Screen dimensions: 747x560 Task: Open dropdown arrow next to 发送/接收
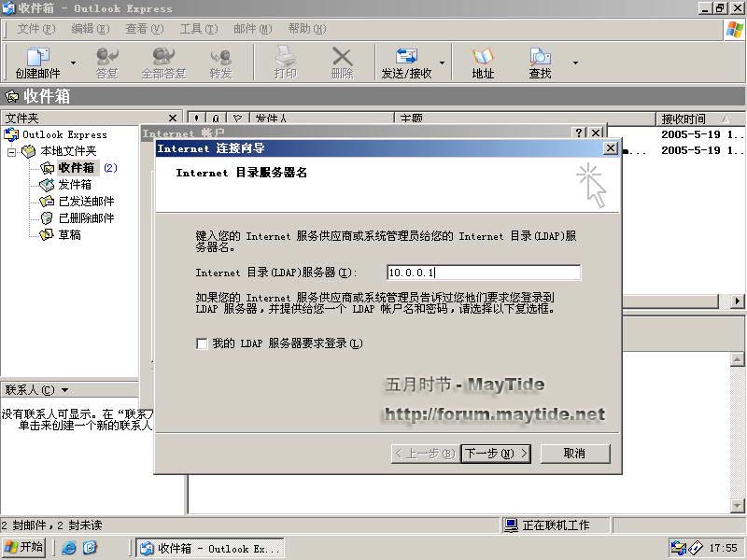click(442, 63)
